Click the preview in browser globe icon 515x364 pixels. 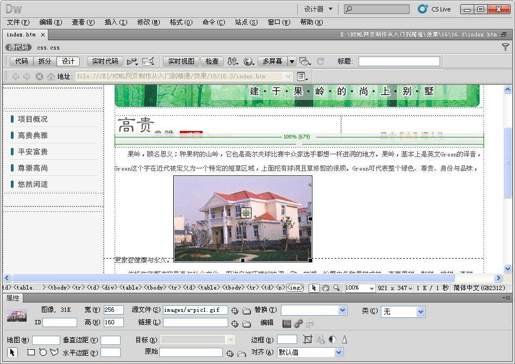click(x=248, y=61)
